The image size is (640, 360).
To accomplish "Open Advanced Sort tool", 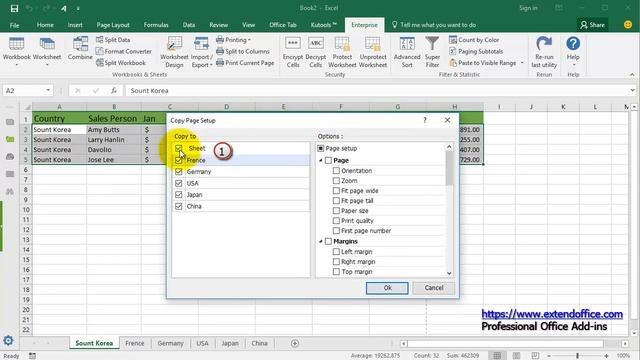I will pyautogui.click(x=407, y=52).
